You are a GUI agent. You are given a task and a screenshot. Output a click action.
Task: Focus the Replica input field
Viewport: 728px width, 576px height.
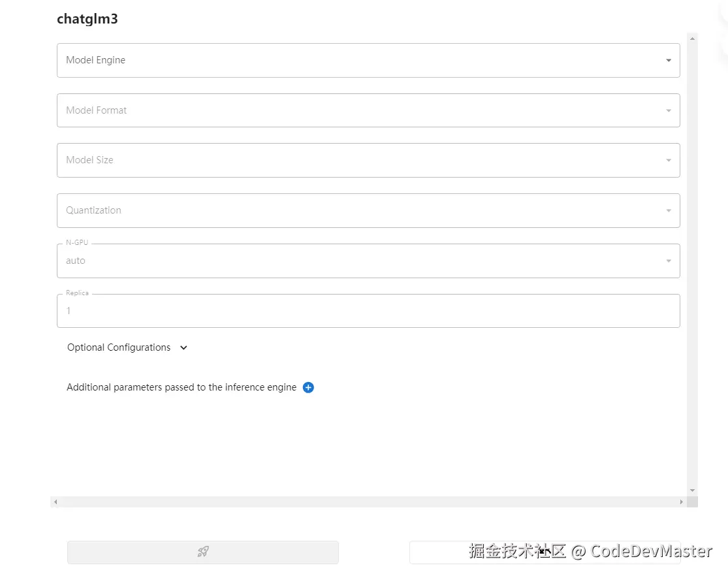pyautogui.click(x=368, y=311)
